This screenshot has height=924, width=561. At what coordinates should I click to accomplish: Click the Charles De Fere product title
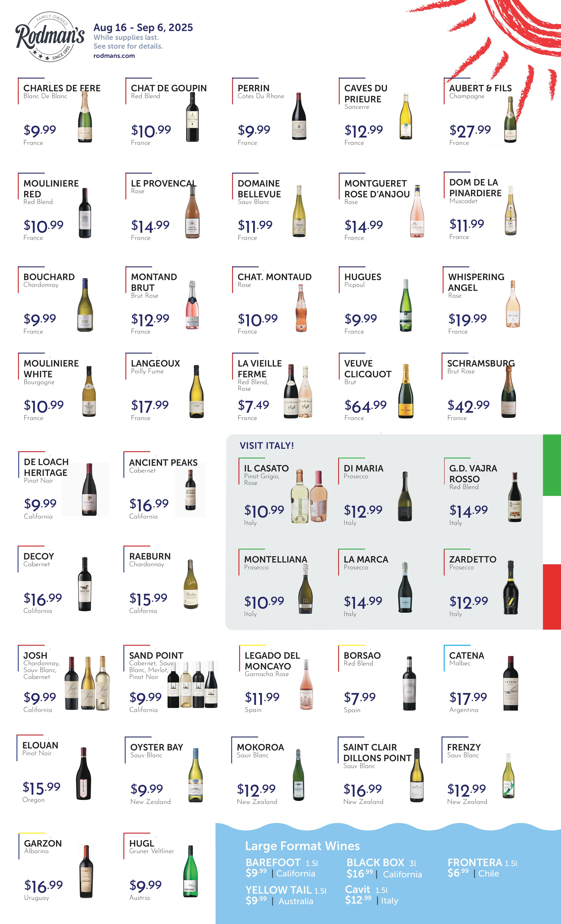point(62,88)
